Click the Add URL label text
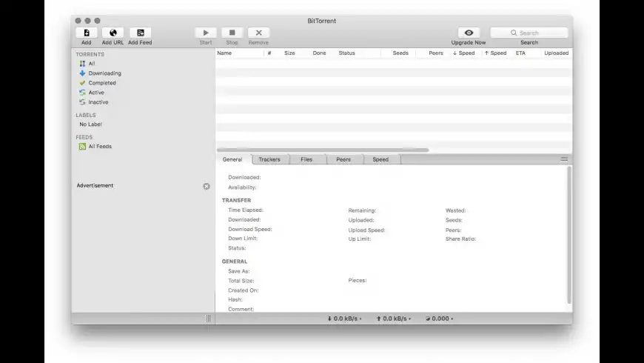The height and width of the screenshot is (363, 644). (113, 42)
